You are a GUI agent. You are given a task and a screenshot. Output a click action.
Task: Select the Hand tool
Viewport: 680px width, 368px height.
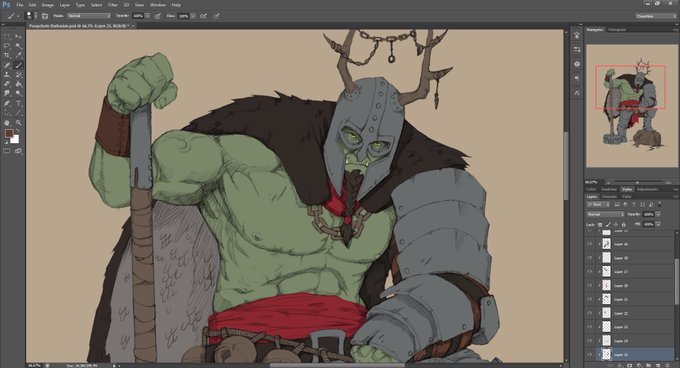7,123
